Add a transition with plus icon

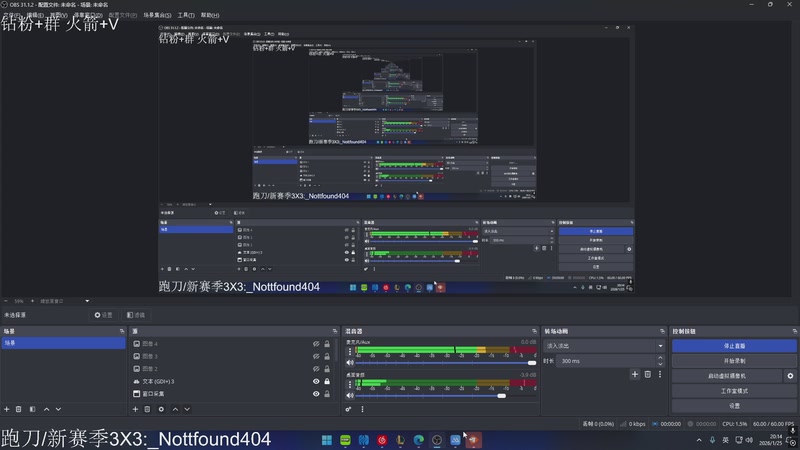pyautogui.click(x=635, y=374)
